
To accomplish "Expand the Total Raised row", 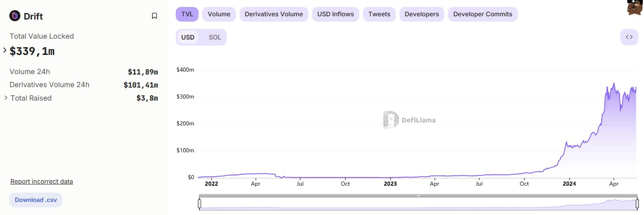I will (x=6, y=98).
